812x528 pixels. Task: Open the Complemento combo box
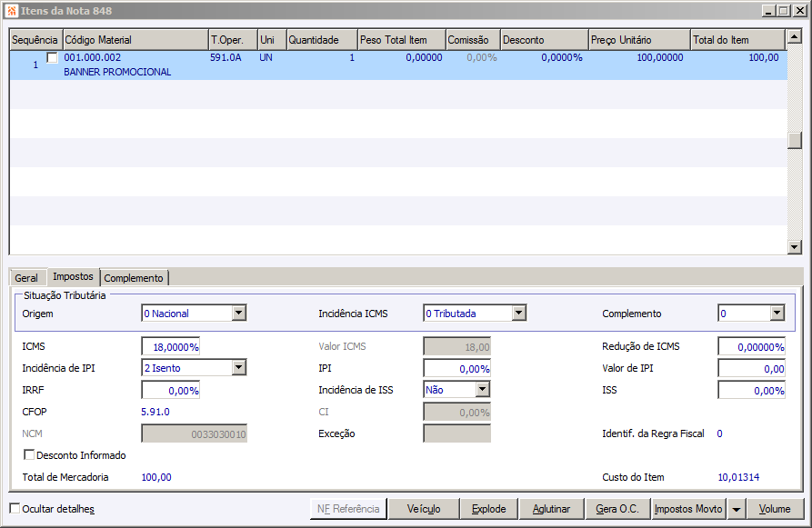click(777, 314)
